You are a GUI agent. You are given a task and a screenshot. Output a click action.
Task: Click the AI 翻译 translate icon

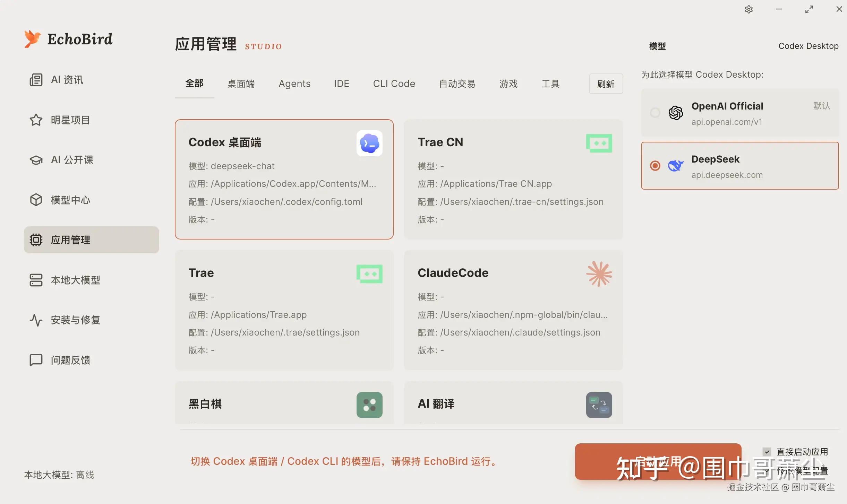pos(599,405)
